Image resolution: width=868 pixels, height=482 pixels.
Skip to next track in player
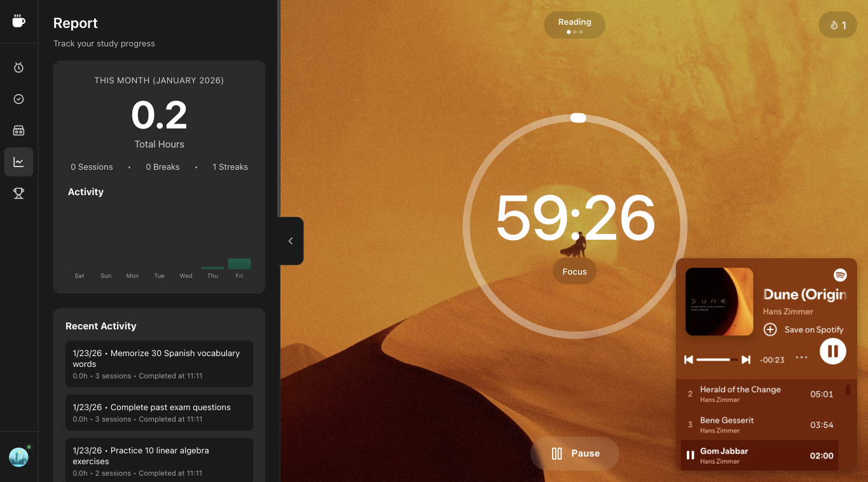pyautogui.click(x=746, y=360)
